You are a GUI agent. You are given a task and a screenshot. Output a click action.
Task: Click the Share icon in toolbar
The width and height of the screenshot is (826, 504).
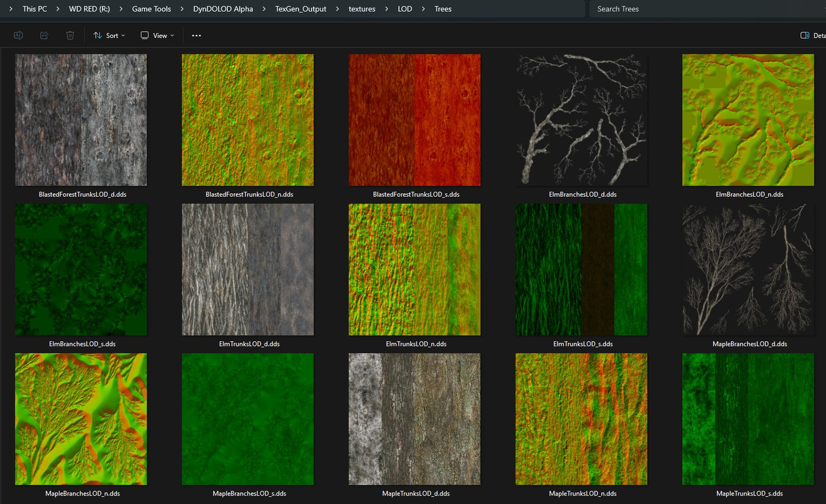[44, 35]
